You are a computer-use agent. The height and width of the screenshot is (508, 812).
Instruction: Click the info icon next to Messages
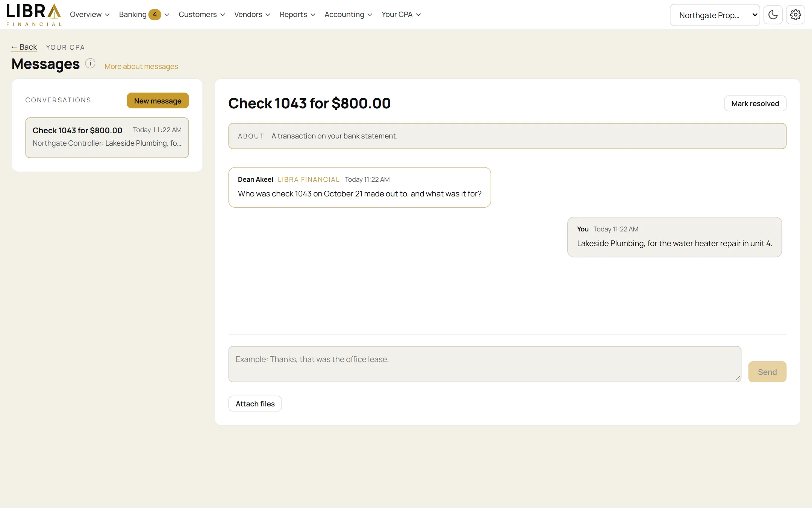click(x=90, y=63)
